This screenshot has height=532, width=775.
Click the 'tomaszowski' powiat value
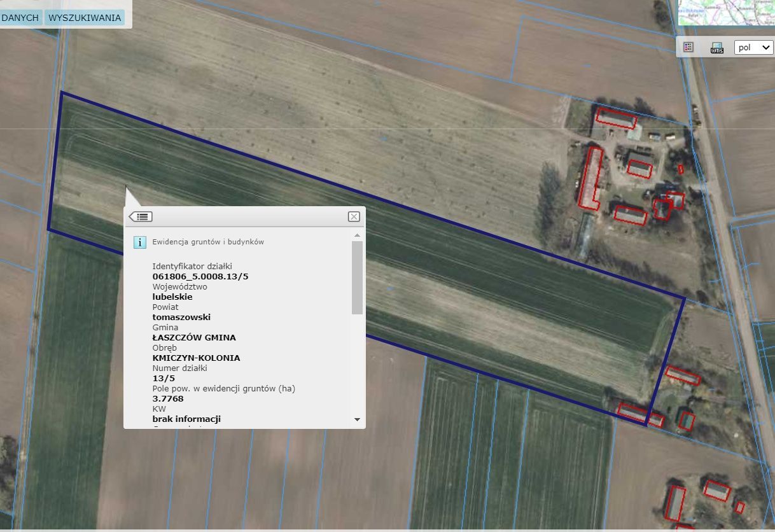[x=181, y=317]
